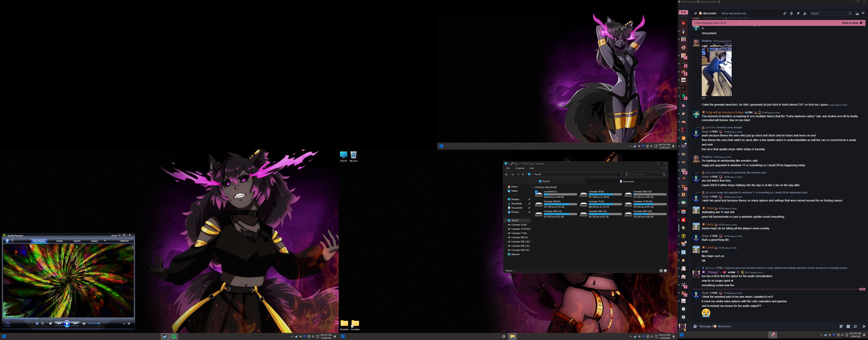
Task: Toggle Discord member list
Action: pyautogui.click(x=805, y=13)
